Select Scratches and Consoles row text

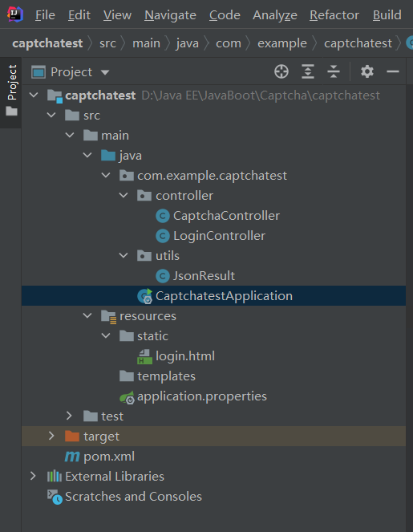pos(133,497)
